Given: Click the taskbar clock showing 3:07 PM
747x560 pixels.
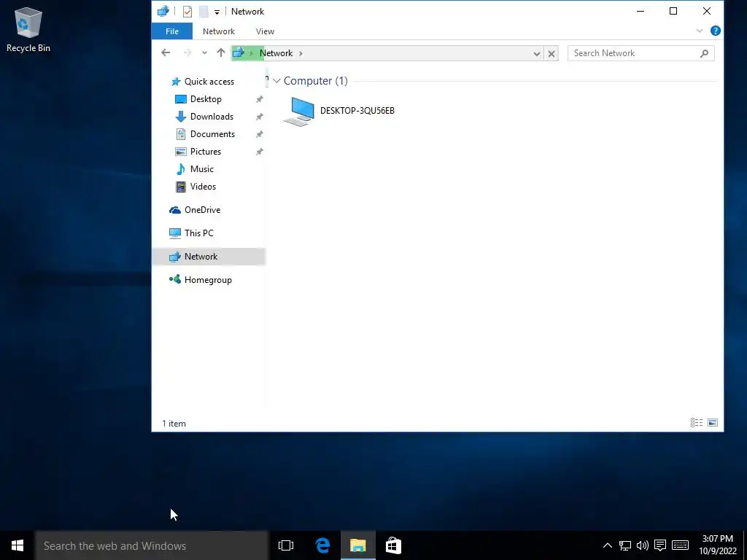Looking at the screenshot, I should click(x=718, y=545).
